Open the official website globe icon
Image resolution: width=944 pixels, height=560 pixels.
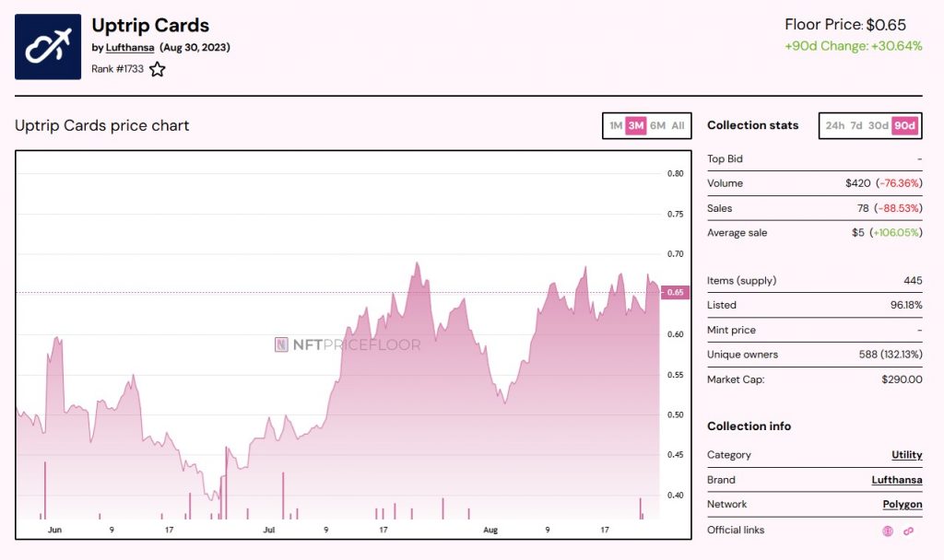click(x=889, y=531)
